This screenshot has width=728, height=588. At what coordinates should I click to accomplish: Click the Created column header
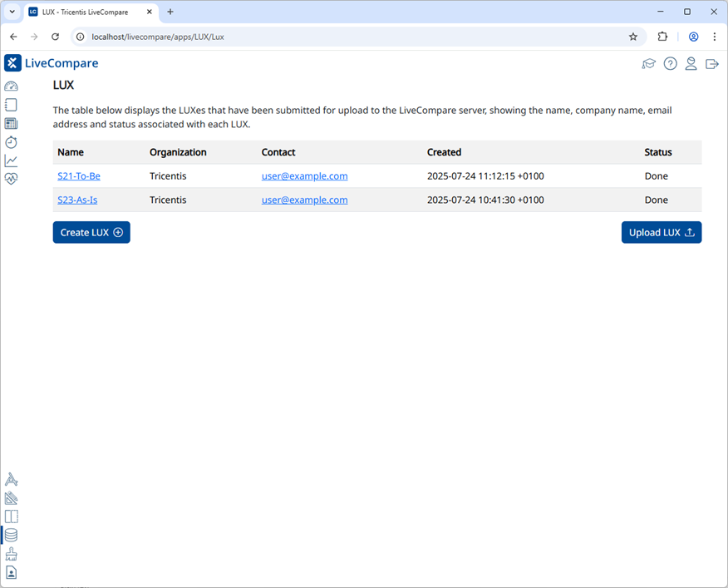pyautogui.click(x=445, y=152)
